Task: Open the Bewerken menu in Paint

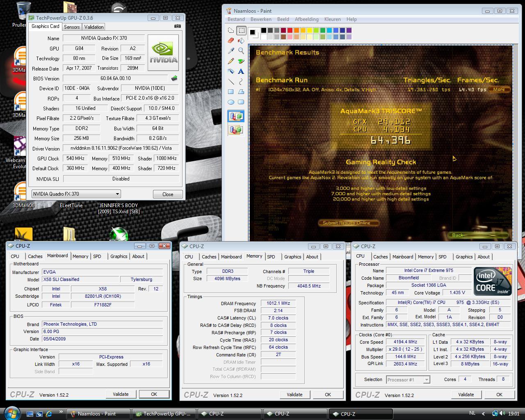Action: click(261, 19)
